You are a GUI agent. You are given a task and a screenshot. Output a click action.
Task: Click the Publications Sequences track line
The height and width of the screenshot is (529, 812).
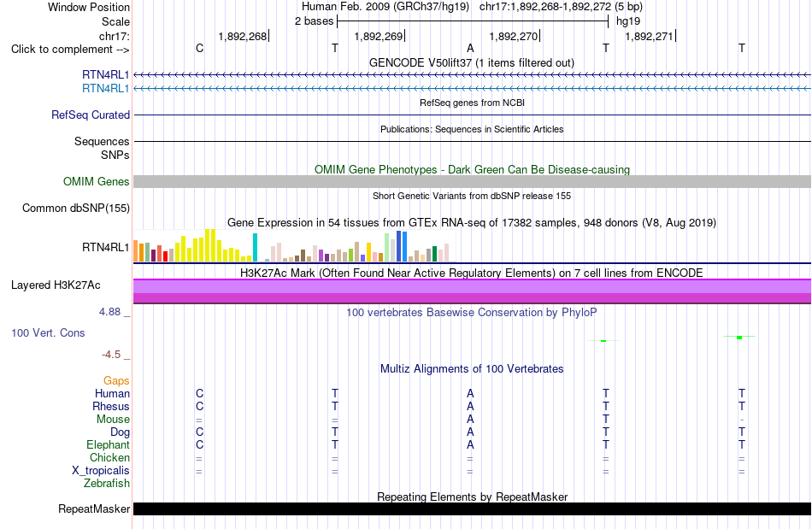(472, 141)
